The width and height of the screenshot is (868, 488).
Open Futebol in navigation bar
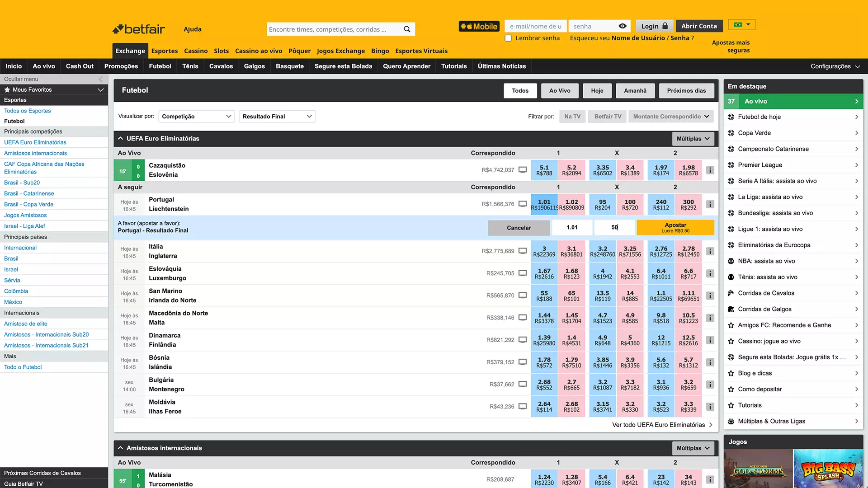point(160,66)
